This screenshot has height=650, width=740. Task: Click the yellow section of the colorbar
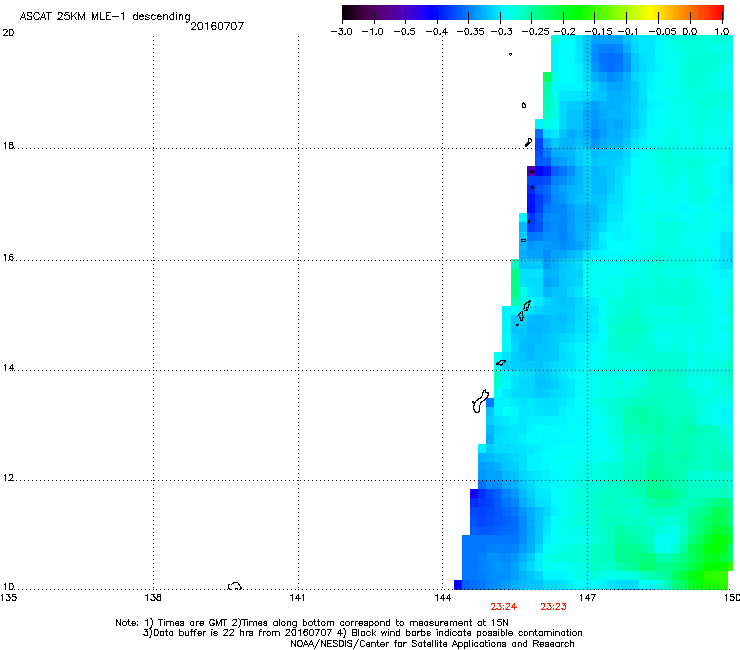(651, 13)
